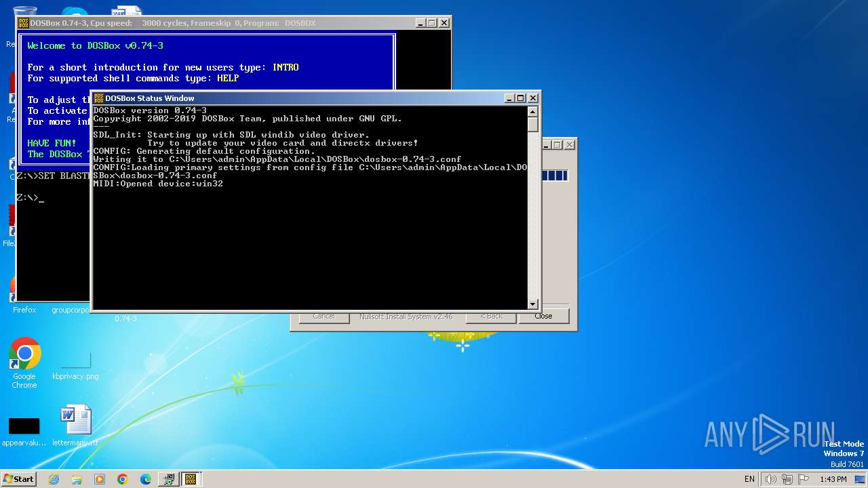This screenshot has height=488, width=868.
Task: Minimize the DOSBox main window
Action: click(420, 23)
